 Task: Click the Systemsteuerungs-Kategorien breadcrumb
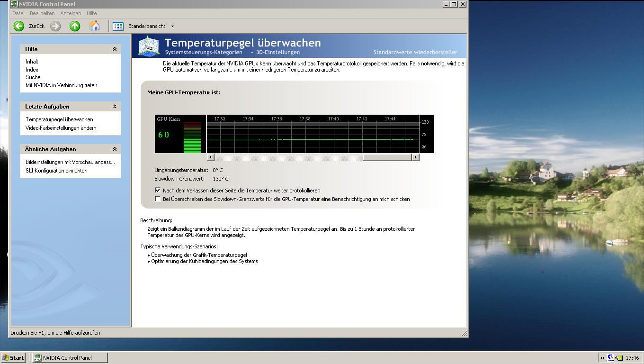204,52
